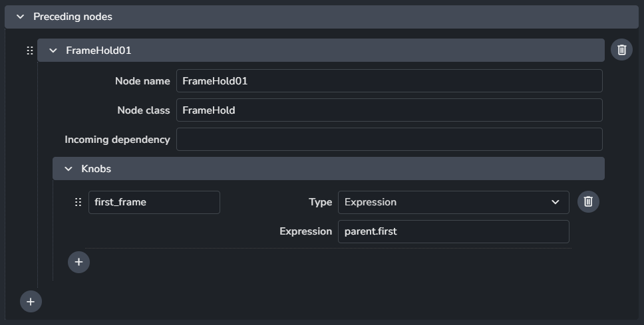The height and width of the screenshot is (325, 644).
Task: Grab the drag handle beside FrameHold01 header
Action: click(x=29, y=51)
